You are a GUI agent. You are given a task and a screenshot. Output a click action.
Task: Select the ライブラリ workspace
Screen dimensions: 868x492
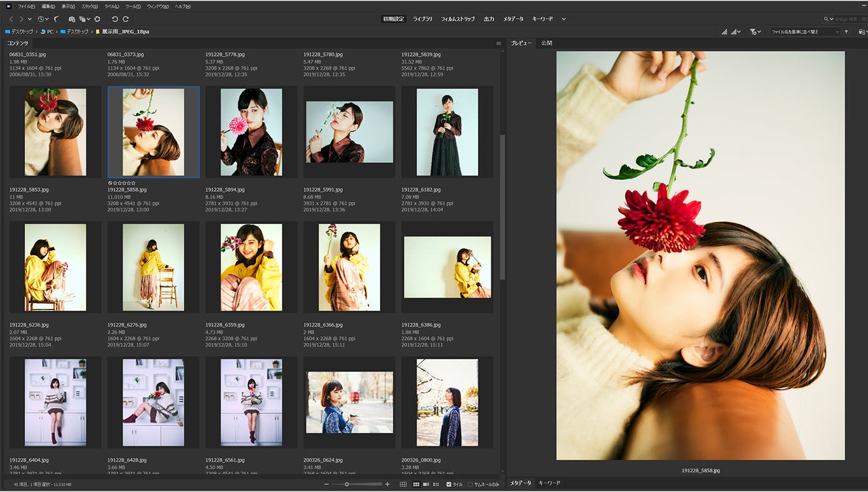423,20
